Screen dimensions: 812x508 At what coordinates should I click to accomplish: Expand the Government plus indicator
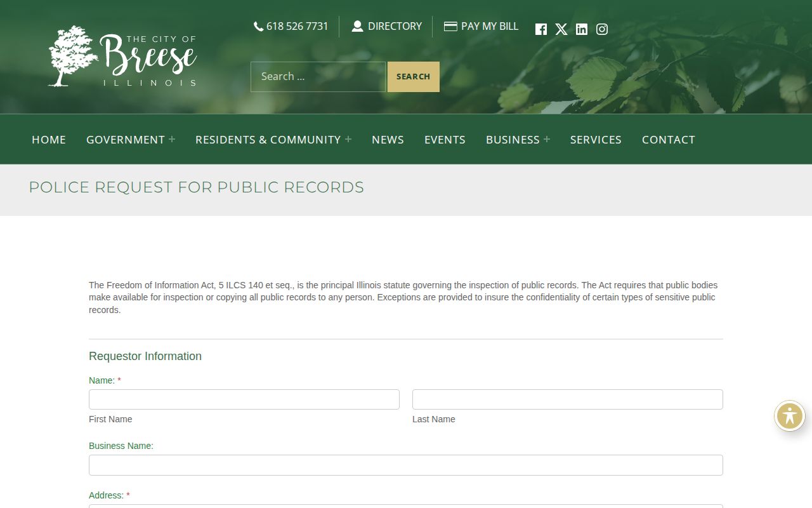pyautogui.click(x=172, y=139)
